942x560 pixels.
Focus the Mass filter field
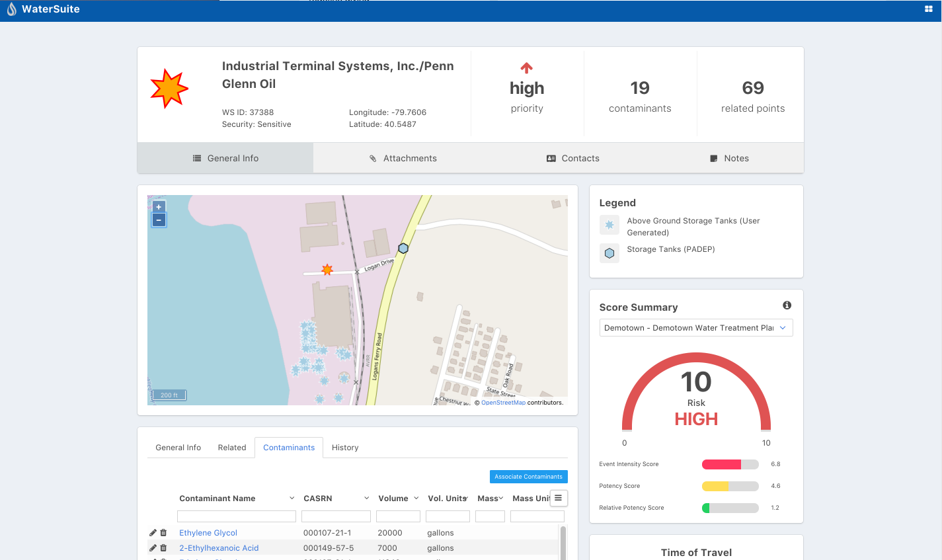click(490, 516)
